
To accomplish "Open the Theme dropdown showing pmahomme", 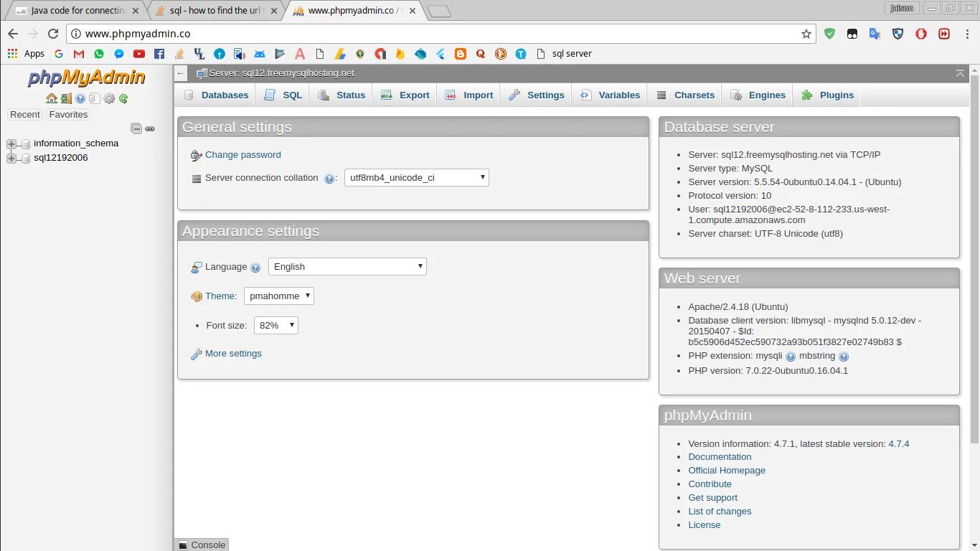I will coord(279,296).
